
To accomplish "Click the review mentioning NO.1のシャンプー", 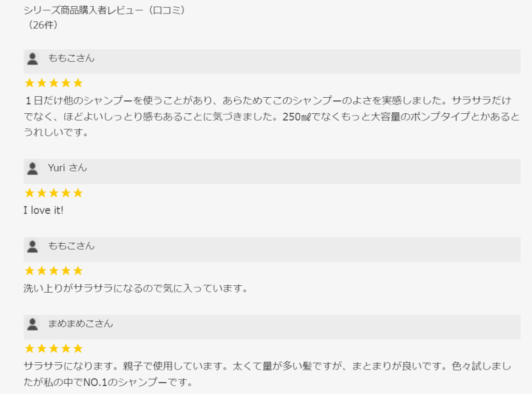I will pyautogui.click(x=265, y=374).
